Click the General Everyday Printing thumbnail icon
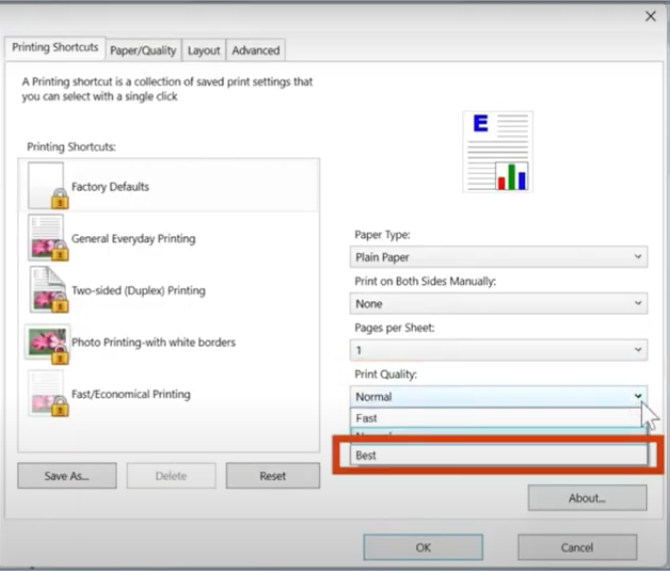 (48, 238)
